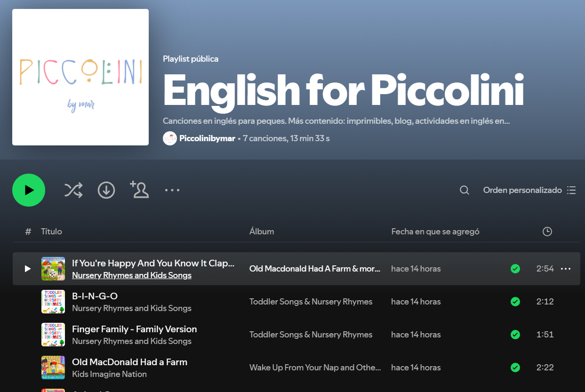Click the search in playlist magnifier

point(465,190)
